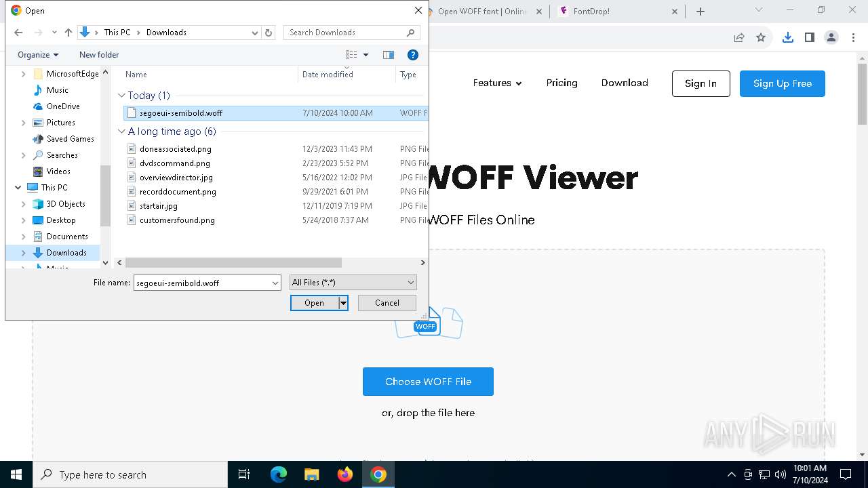The width and height of the screenshot is (868, 488).
Task: Click the Download nav link
Action: [625, 83]
